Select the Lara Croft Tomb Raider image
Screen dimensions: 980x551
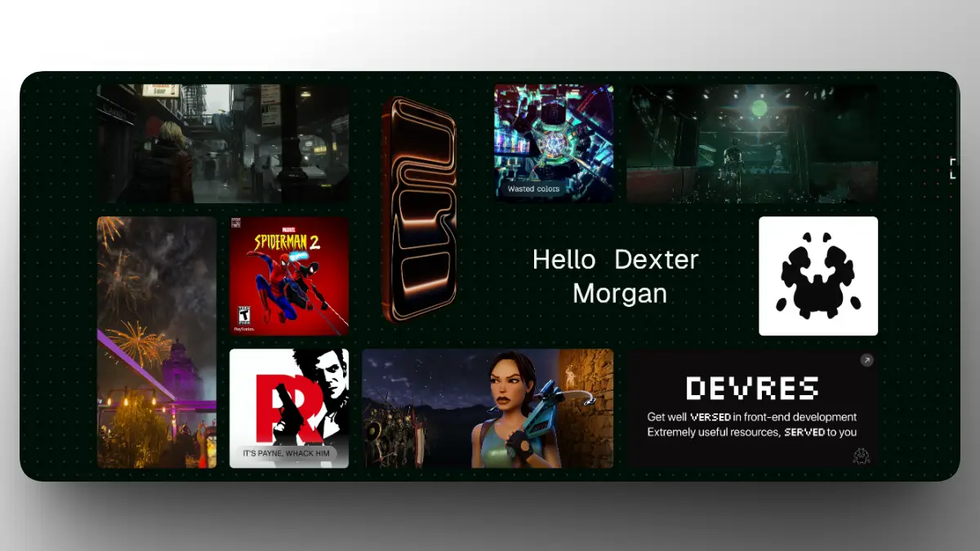click(x=488, y=408)
